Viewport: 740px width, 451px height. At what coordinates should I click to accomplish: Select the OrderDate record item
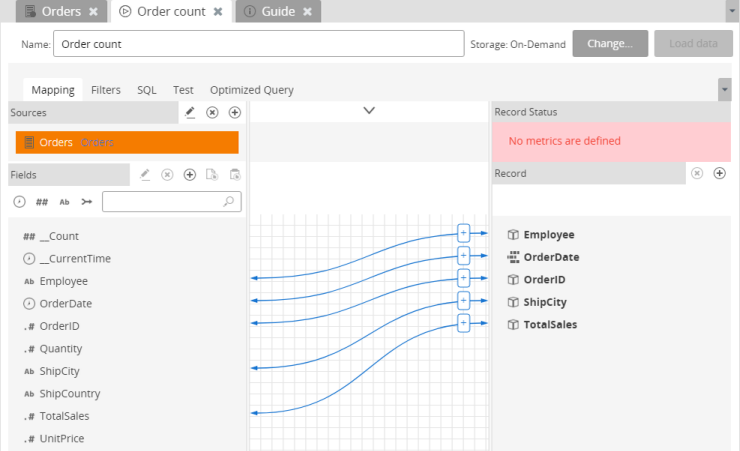click(x=543, y=257)
